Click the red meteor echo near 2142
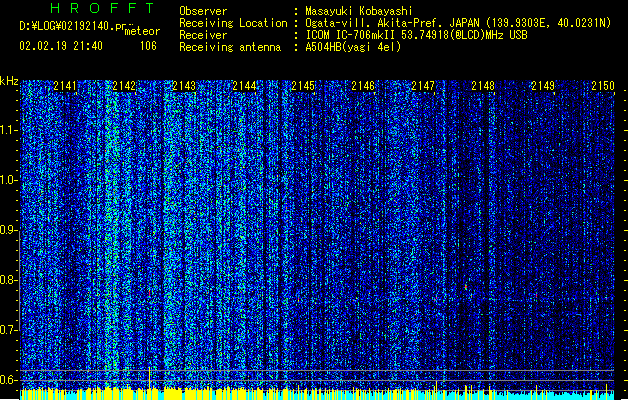Viewport: 629px width, 400px height. [150, 293]
